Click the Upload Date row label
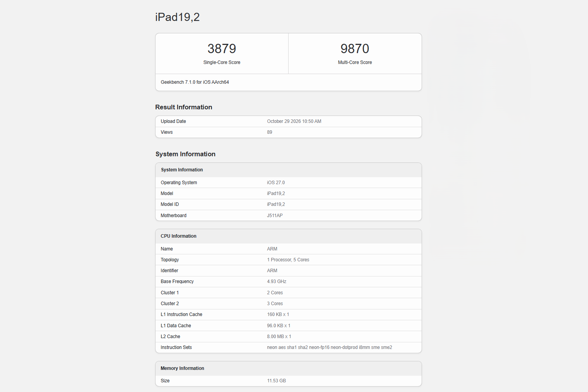The height and width of the screenshot is (392, 588). click(173, 121)
